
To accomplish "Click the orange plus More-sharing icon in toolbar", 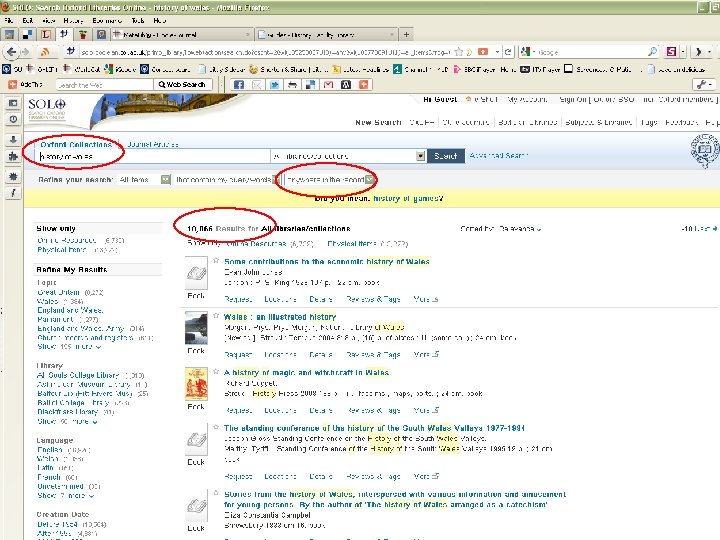I will click(x=364, y=84).
